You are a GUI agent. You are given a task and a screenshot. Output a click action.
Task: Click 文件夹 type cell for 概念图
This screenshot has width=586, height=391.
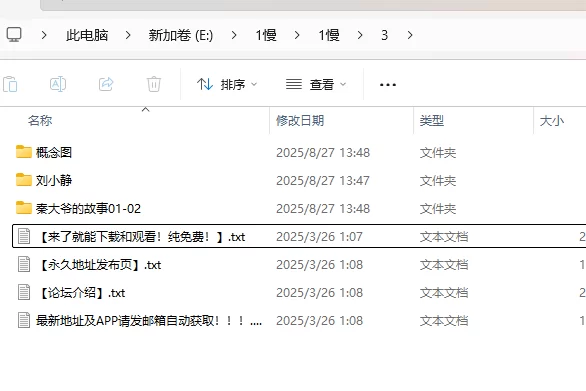click(438, 153)
